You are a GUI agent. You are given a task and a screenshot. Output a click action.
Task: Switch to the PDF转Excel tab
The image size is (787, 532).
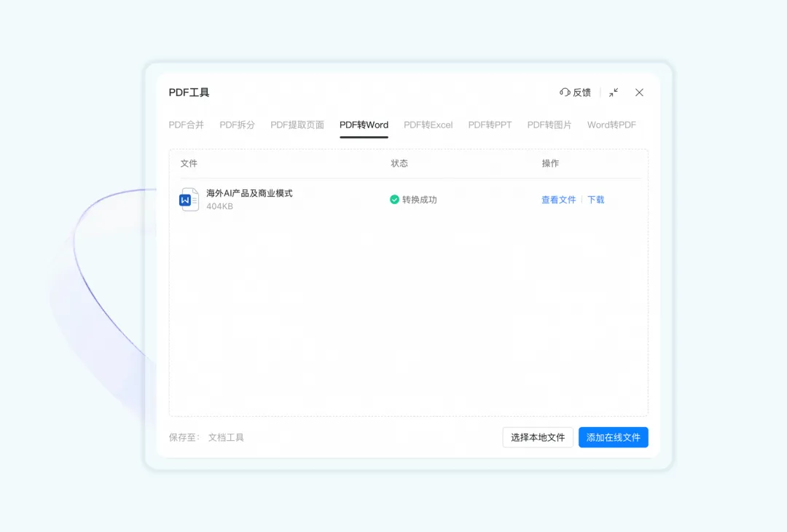click(428, 125)
